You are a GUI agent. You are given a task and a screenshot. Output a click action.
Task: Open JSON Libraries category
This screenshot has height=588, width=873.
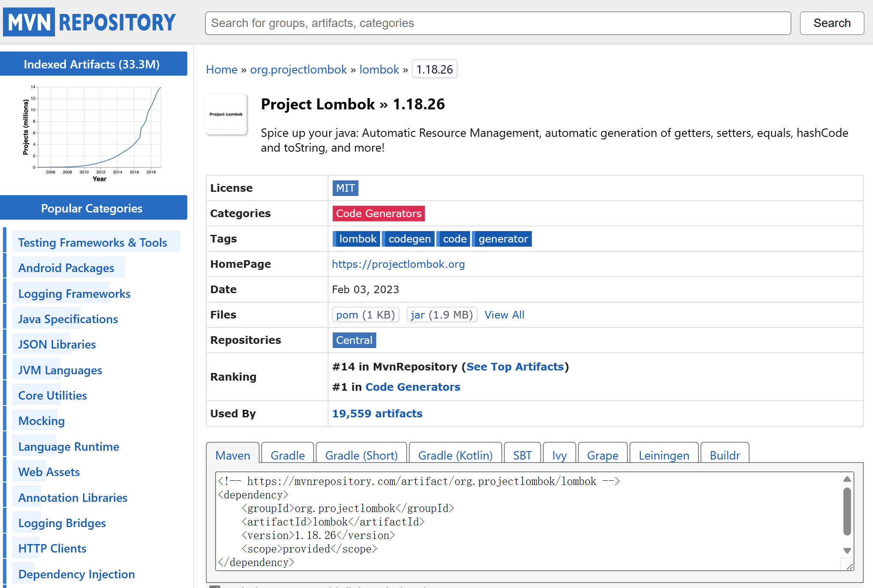pyautogui.click(x=57, y=344)
